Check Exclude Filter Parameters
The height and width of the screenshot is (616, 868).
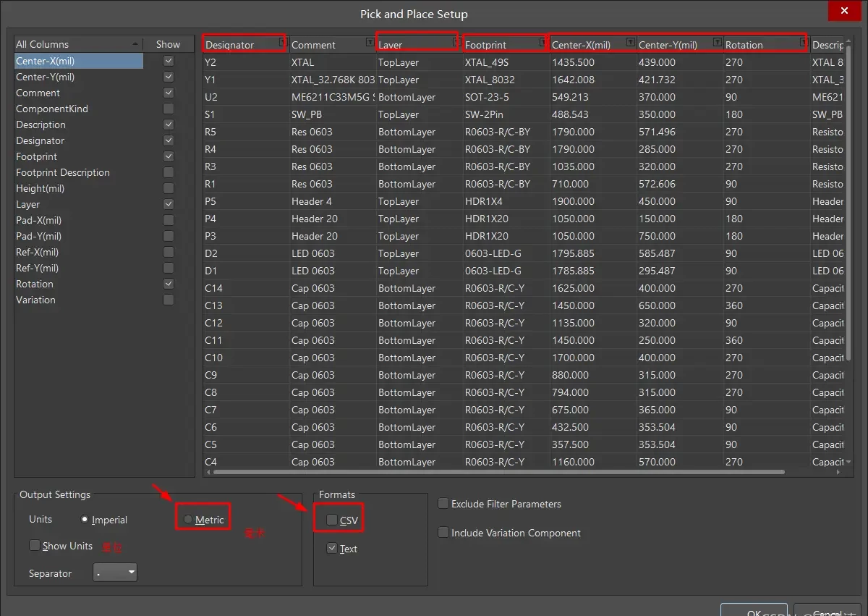pos(443,504)
